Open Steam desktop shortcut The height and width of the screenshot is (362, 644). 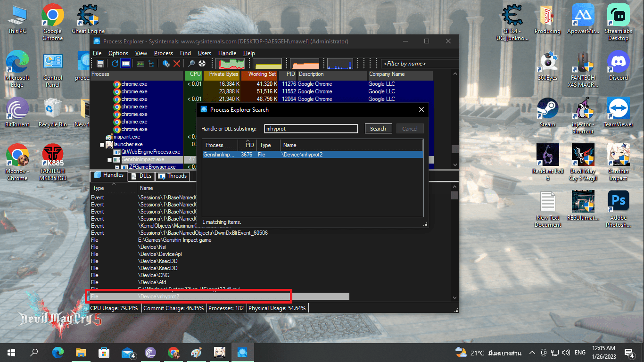click(x=547, y=112)
